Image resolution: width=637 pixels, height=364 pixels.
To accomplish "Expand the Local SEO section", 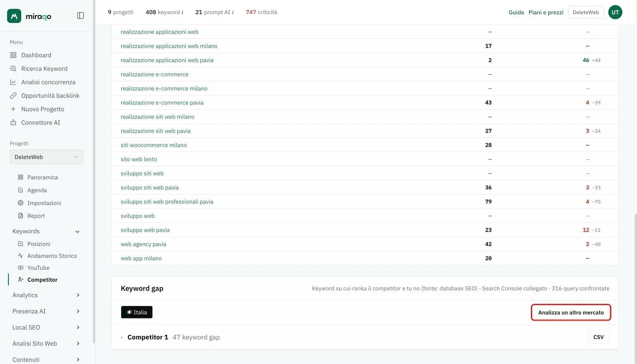I will point(46,327).
